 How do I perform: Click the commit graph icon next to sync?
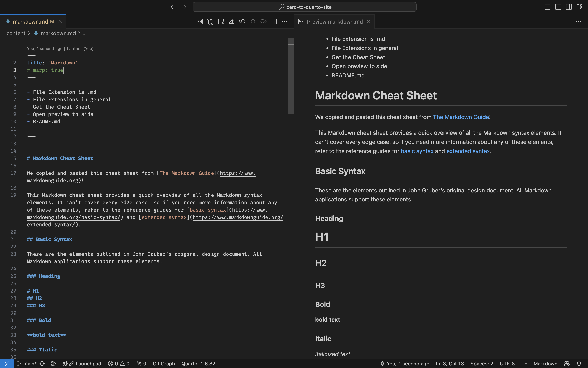[x=53, y=363]
